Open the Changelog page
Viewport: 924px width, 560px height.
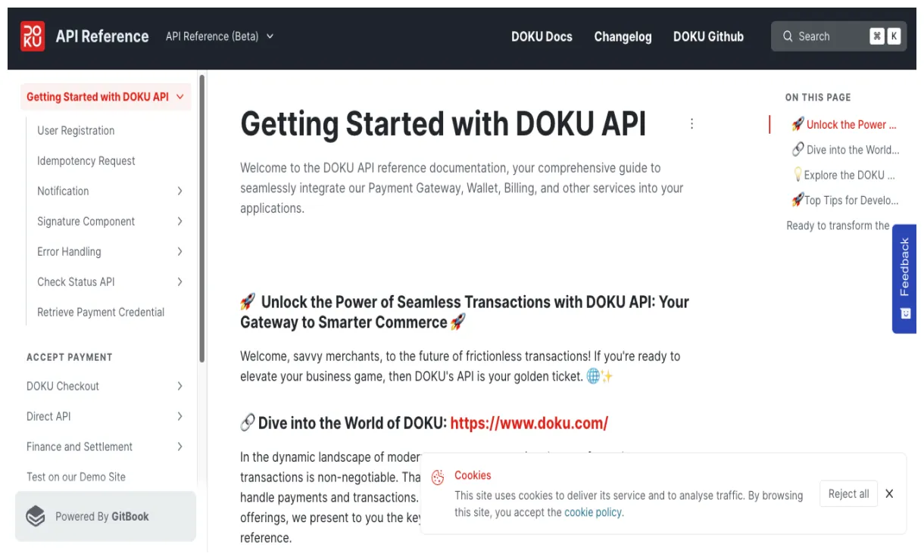point(623,36)
